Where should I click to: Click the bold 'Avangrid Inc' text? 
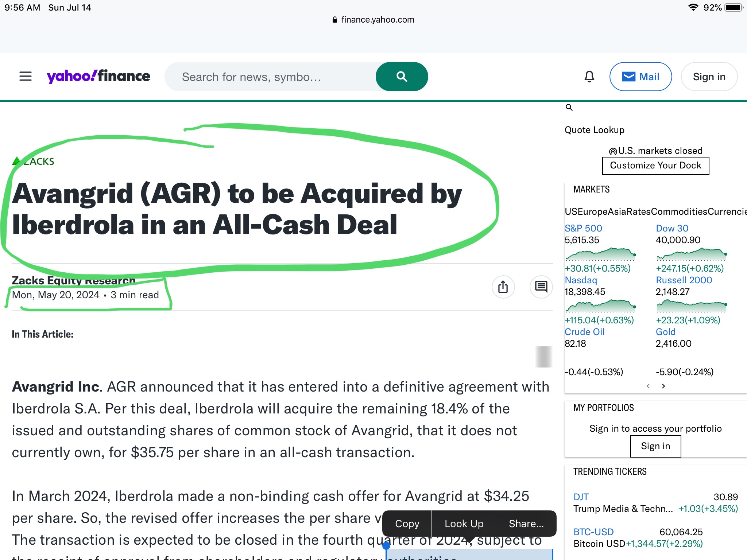click(x=56, y=386)
